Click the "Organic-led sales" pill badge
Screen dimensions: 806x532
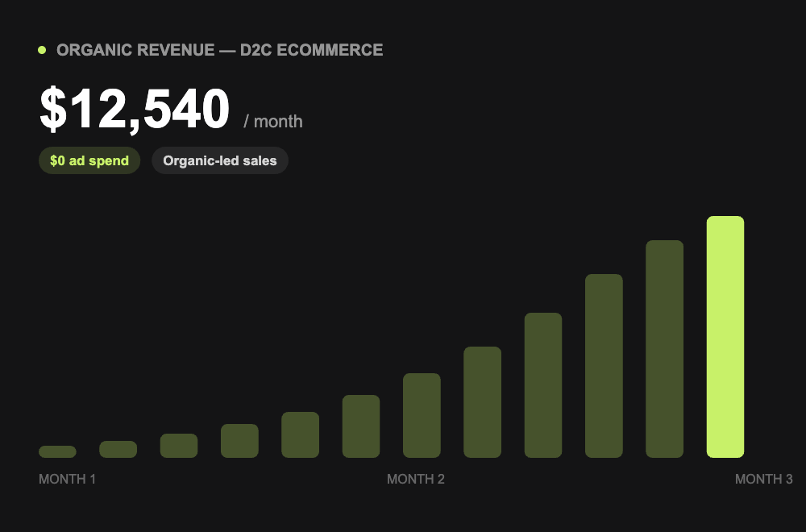[220, 160]
